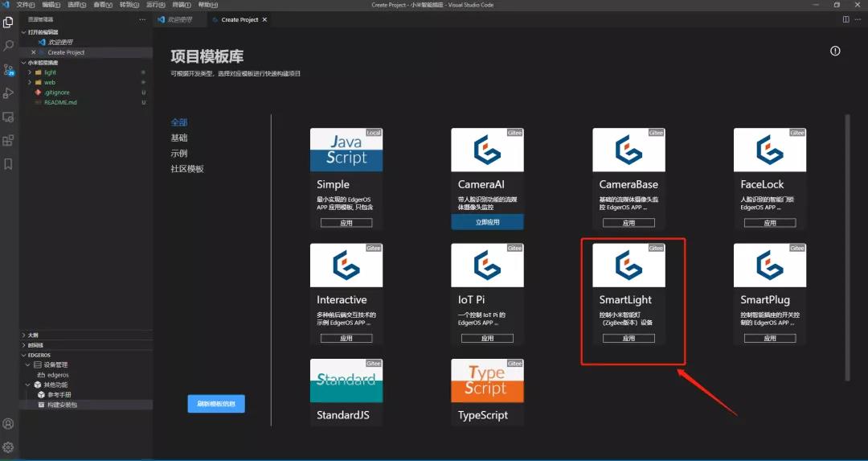The height and width of the screenshot is (461, 868).
Task: Collapse the 小米智能插座 project folder section
Action: 23,63
